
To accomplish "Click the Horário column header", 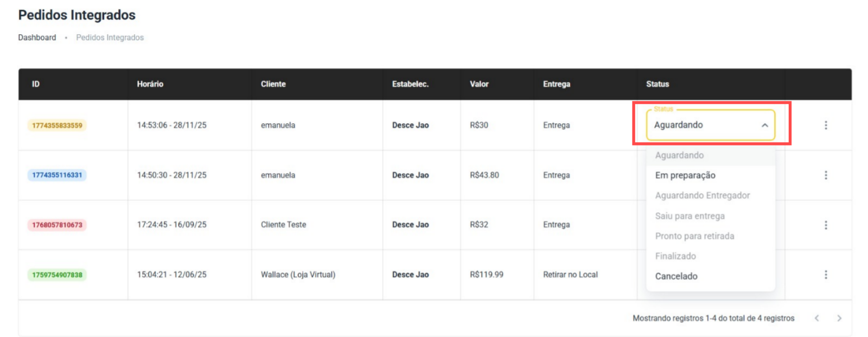I will [150, 84].
